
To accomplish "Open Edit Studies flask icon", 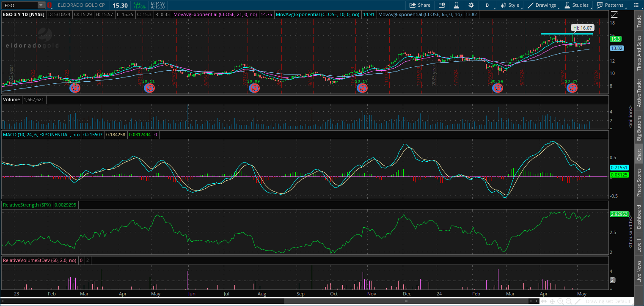I will click(456, 5).
